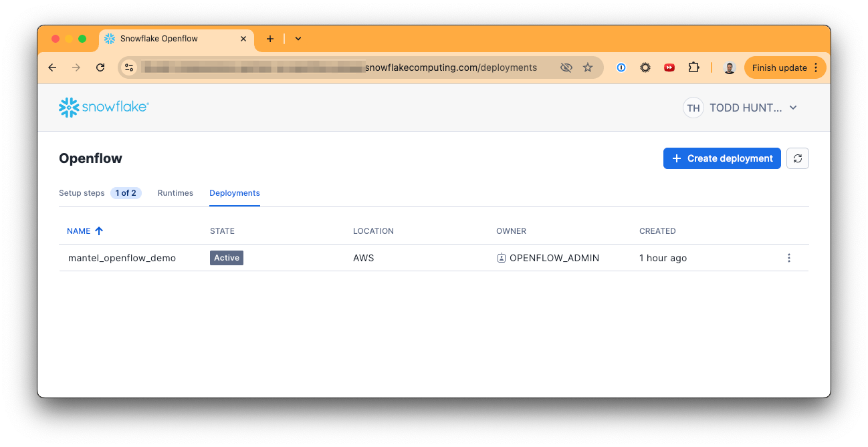This screenshot has width=868, height=447.
Task: Click the OPENFLOW_ADMIN owner text
Action: [554, 258]
